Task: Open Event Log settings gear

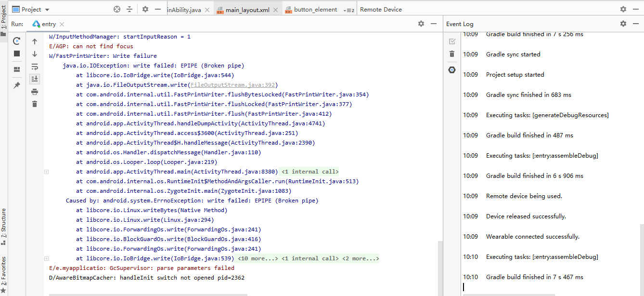Action: (623, 24)
